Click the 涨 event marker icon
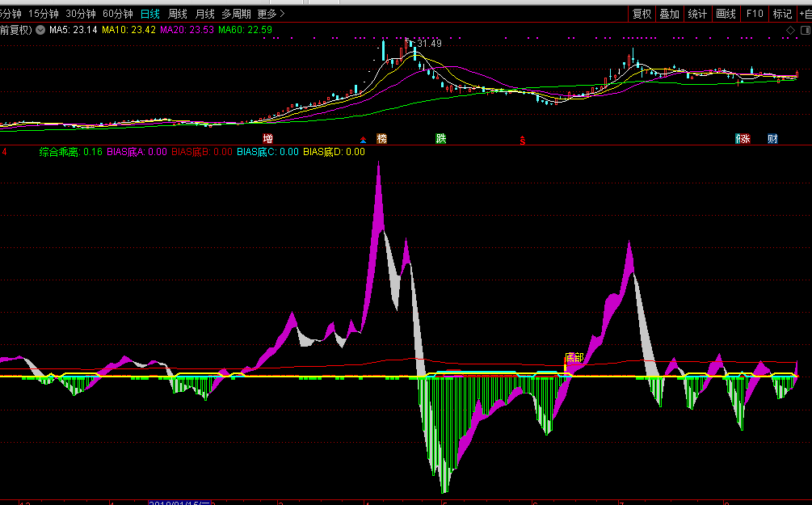812x505 pixels. pos(743,139)
